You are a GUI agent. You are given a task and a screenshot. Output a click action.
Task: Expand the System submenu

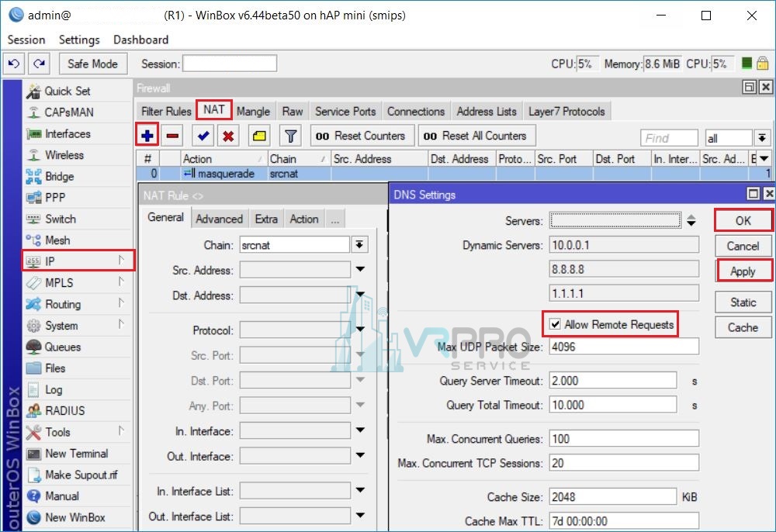pos(121,324)
